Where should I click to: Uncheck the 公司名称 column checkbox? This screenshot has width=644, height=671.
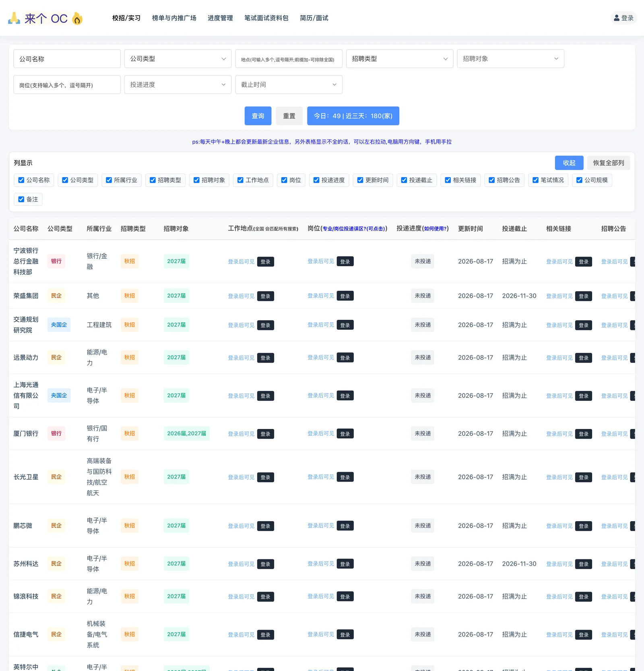coord(21,180)
